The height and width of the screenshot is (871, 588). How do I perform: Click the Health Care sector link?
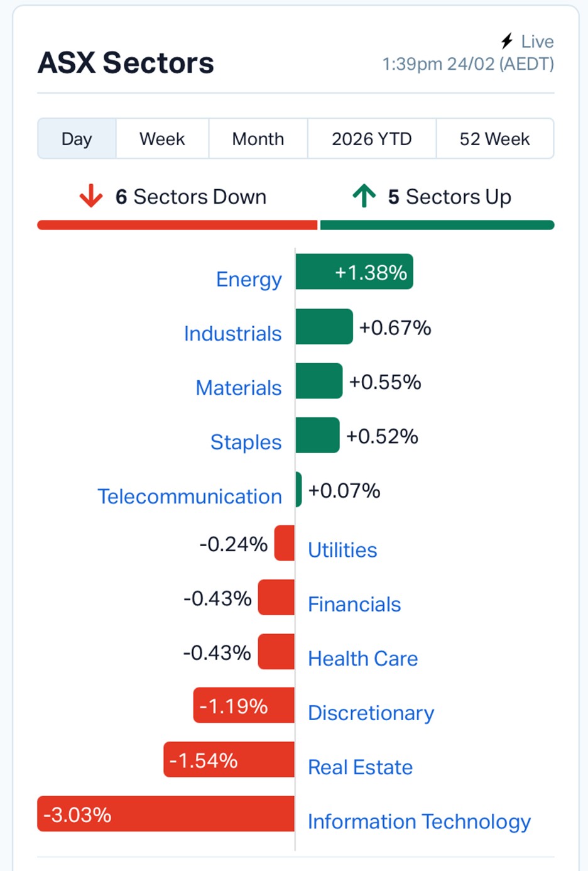pyautogui.click(x=362, y=659)
